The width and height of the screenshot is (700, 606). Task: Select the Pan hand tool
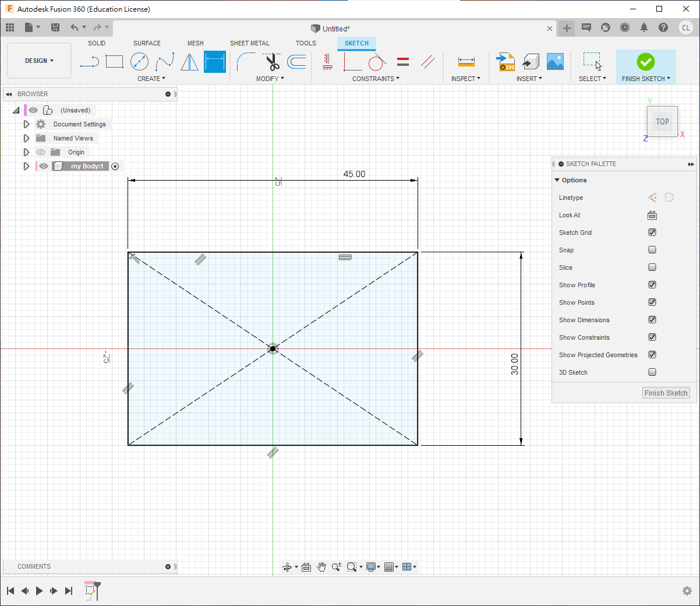[x=321, y=567]
